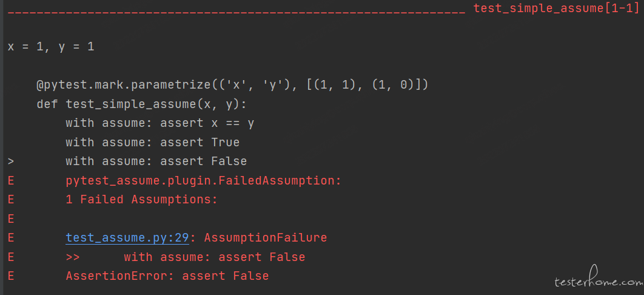Click the red 'with assume: assert False' line
This screenshot has height=295, width=644.
pyautogui.click(x=215, y=257)
